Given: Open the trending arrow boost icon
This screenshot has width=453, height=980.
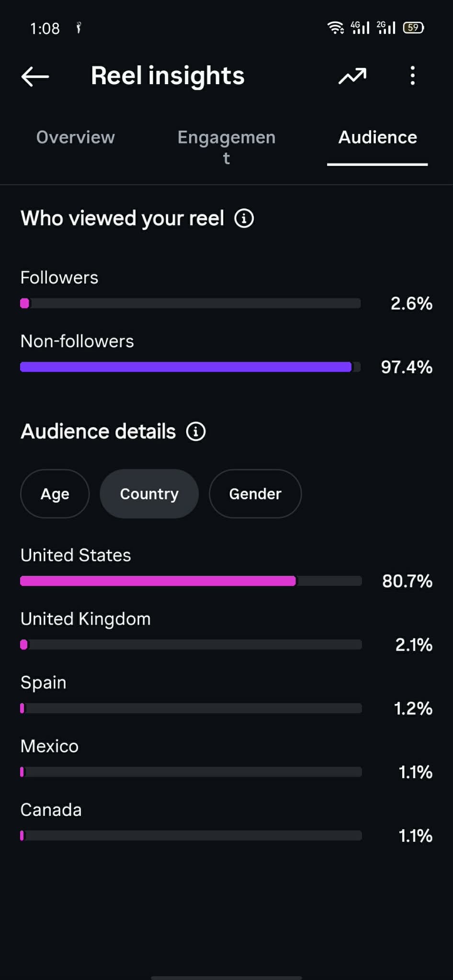Looking at the screenshot, I should [x=352, y=76].
